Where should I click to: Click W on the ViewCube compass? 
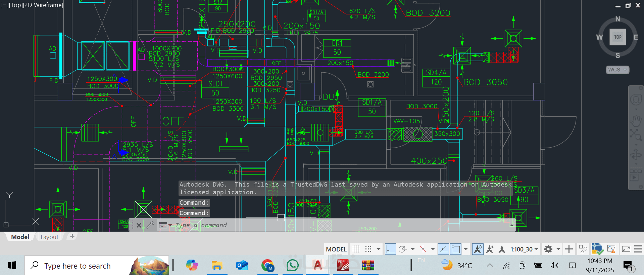[x=599, y=37]
